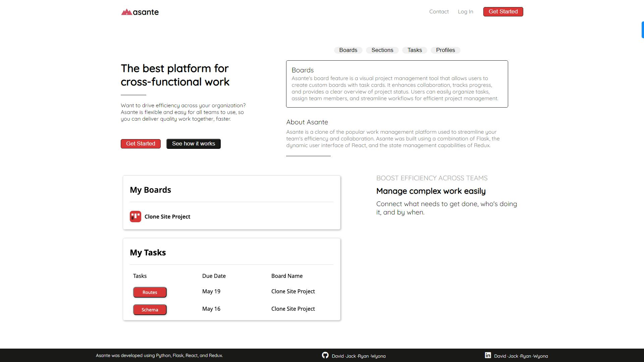Open Jack's GitHub link in footer
644x362 pixels.
[351, 356]
